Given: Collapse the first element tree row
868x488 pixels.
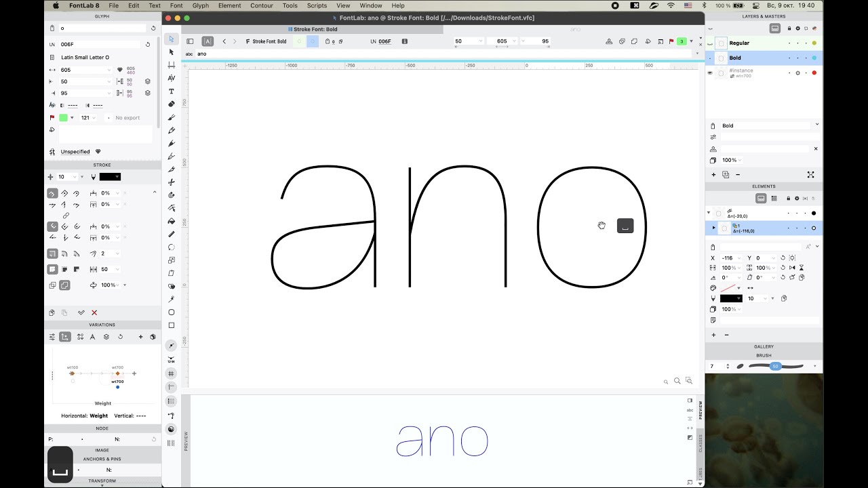Looking at the screenshot, I should (709, 213).
